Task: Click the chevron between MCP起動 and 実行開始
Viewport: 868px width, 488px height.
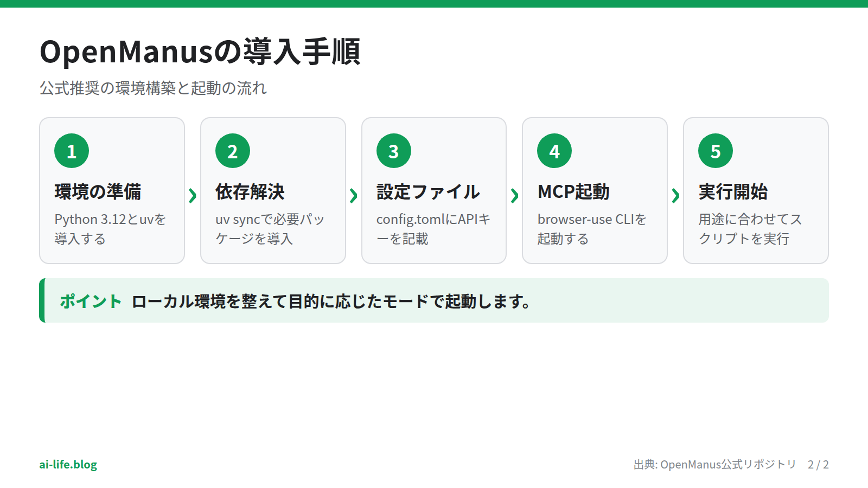Action: coord(675,195)
